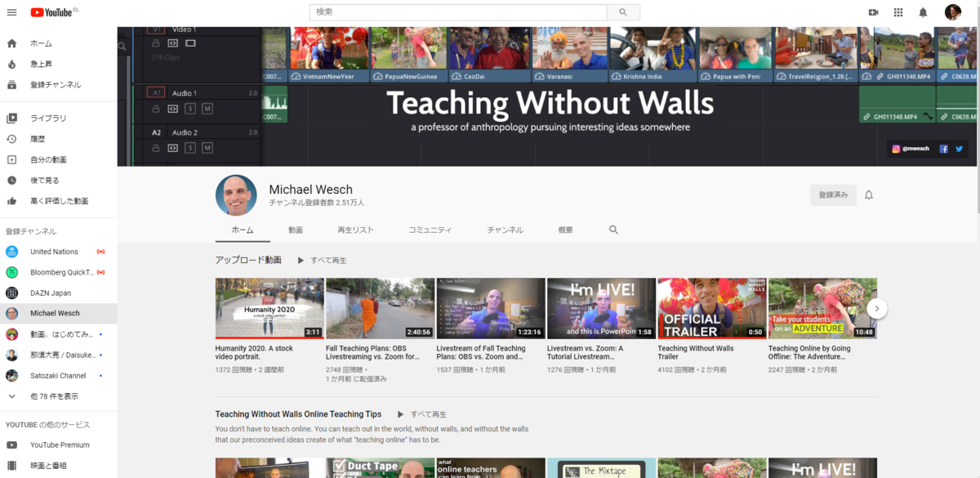This screenshot has width=980, height=478.
Task: Play the OFFICIAL TRAILER thumbnail
Action: point(712,309)
